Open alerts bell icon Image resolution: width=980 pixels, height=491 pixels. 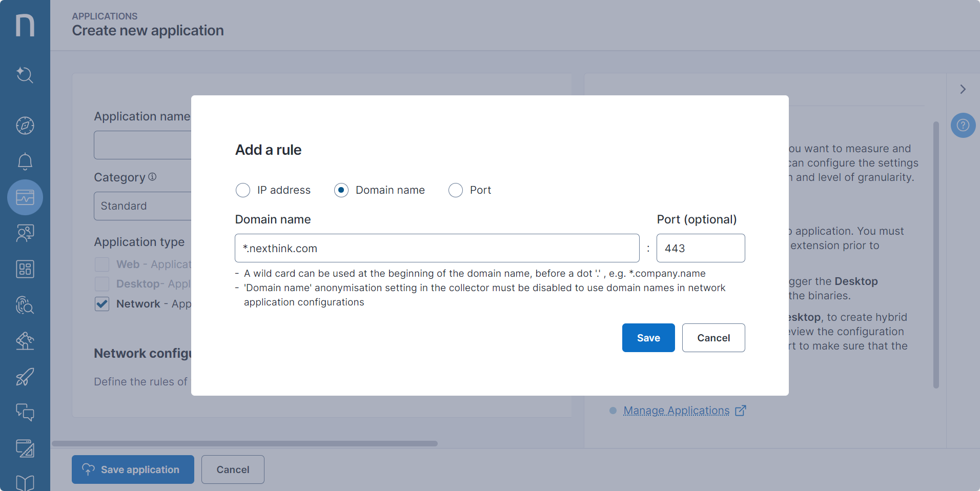pyautogui.click(x=25, y=162)
